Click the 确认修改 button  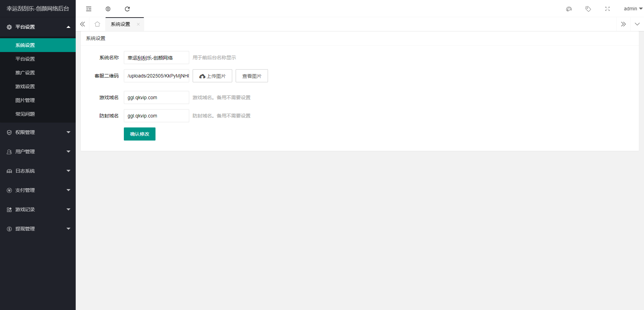tap(140, 134)
